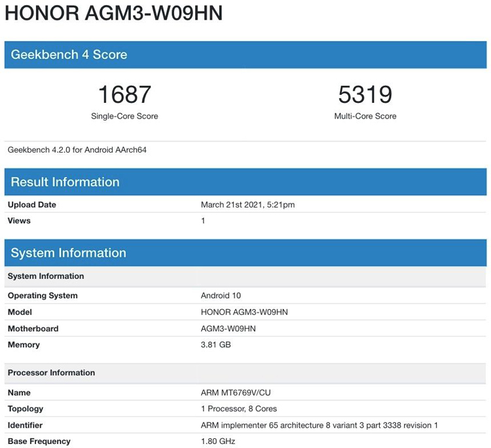Select the Processor Information subheading
This screenshot has height=448, width=491.
(x=51, y=373)
